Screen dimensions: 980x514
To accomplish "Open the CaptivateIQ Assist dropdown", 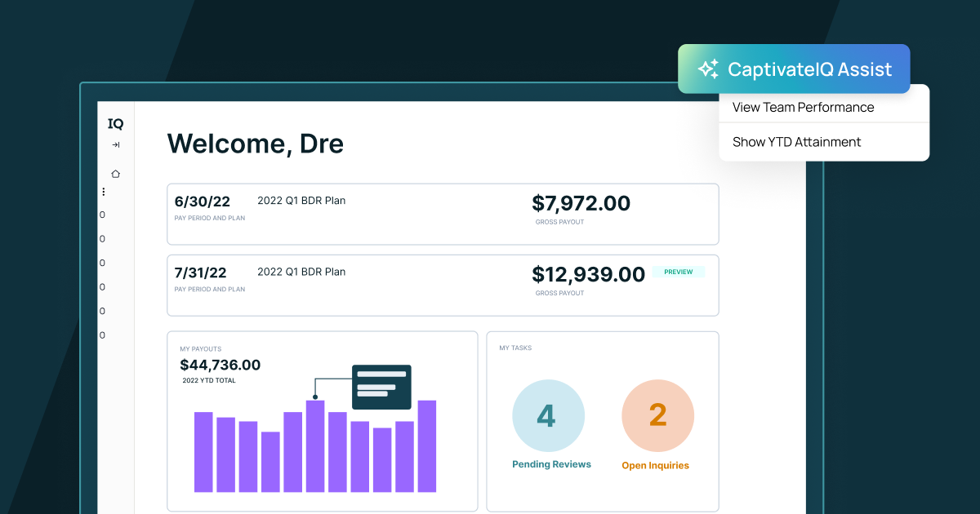I will click(x=794, y=69).
